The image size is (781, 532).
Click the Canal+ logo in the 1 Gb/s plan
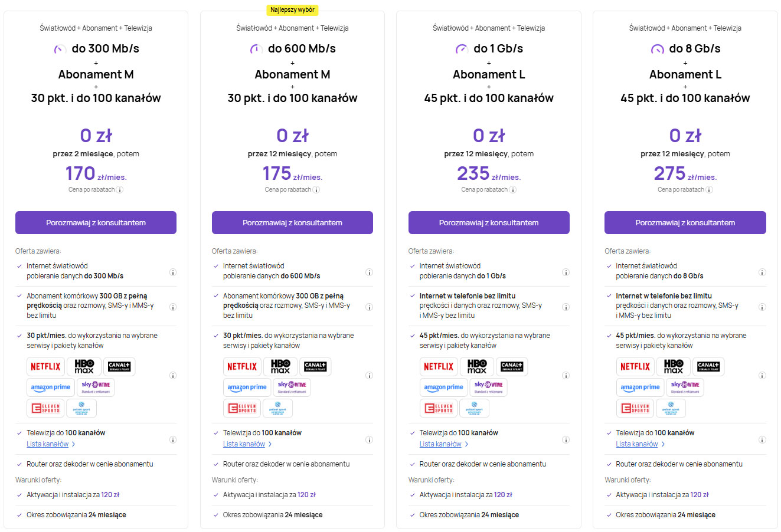click(511, 366)
